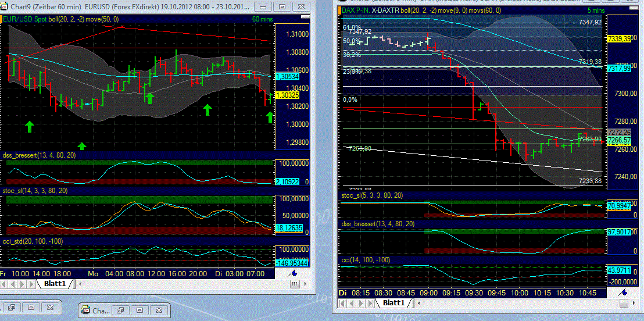Click cyan price tag 7317,99
The width and height of the screenshot is (644, 321).
click(619, 69)
